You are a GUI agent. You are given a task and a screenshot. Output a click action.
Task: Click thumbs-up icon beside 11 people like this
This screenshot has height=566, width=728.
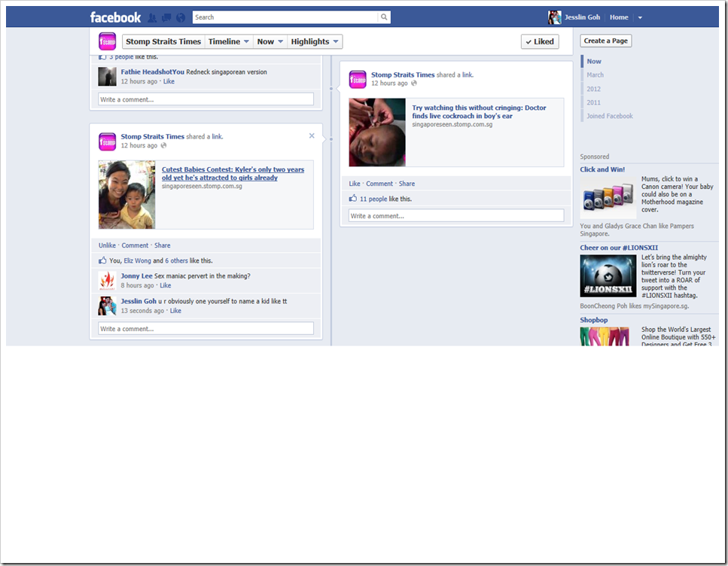click(x=353, y=198)
